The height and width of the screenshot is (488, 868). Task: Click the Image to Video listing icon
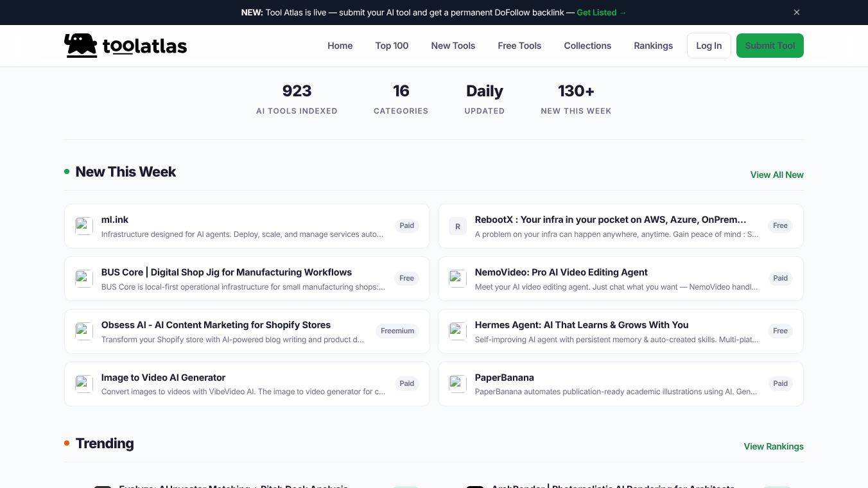pyautogui.click(x=84, y=384)
